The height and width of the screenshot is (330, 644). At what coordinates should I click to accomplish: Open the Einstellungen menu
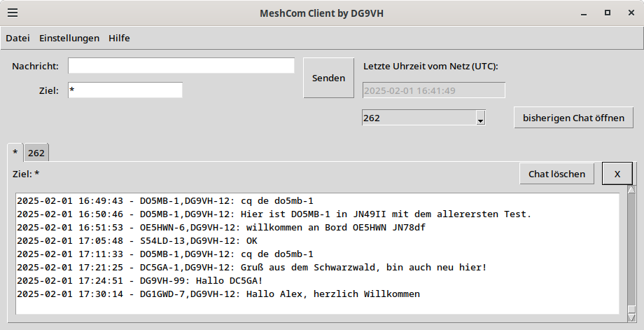[69, 38]
